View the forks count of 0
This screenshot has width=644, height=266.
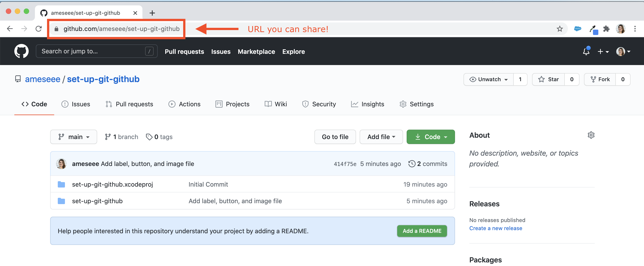623,79
